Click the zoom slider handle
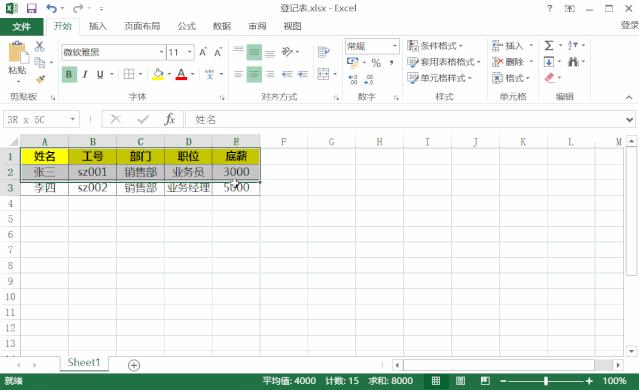This screenshot has height=390, width=639. 546,381
